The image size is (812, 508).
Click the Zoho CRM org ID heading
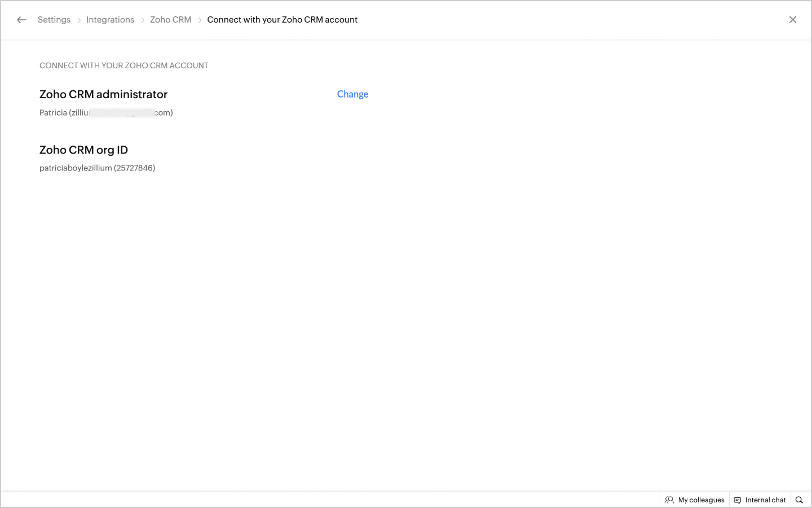[x=83, y=150]
